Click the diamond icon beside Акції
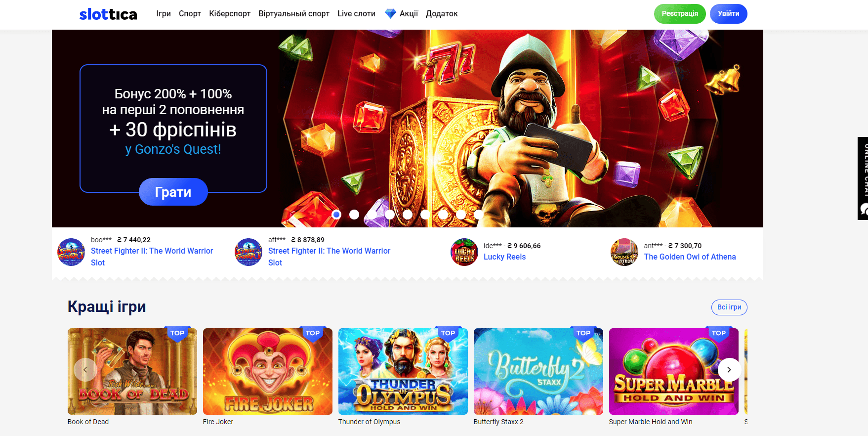The width and height of the screenshot is (868, 436). pyautogui.click(x=390, y=14)
